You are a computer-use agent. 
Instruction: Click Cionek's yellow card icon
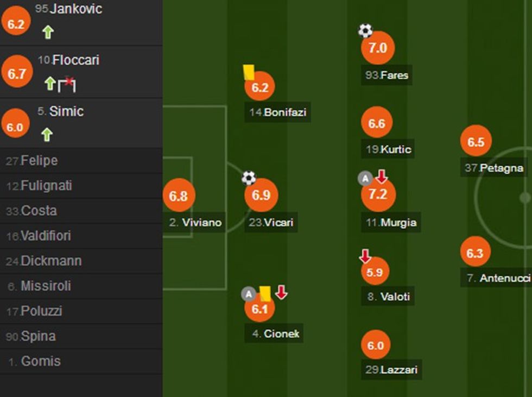[x=265, y=294]
